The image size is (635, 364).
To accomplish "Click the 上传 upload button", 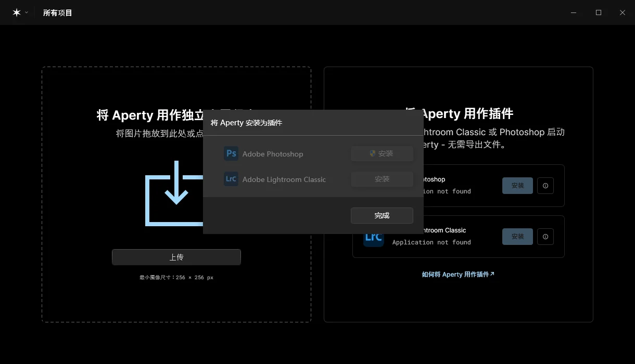I will [x=176, y=257].
